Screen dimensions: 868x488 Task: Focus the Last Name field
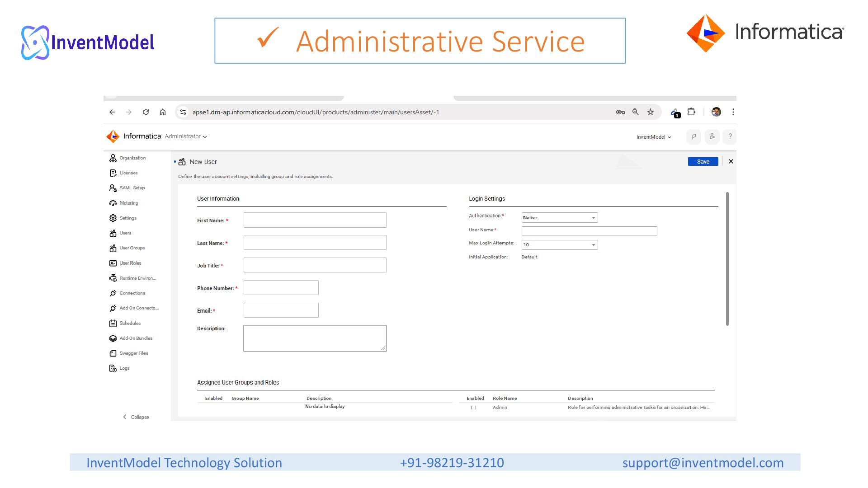click(x=315, y=243)
